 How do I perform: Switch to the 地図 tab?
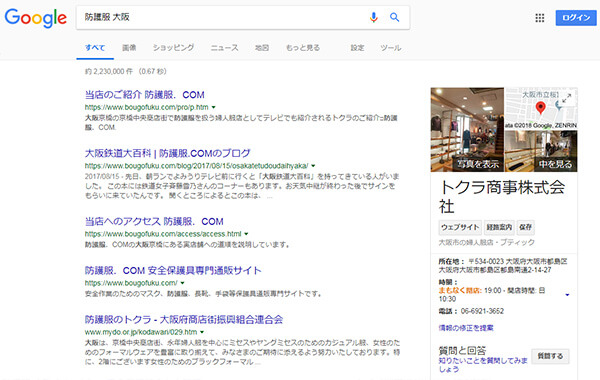(x=262, y=48)
